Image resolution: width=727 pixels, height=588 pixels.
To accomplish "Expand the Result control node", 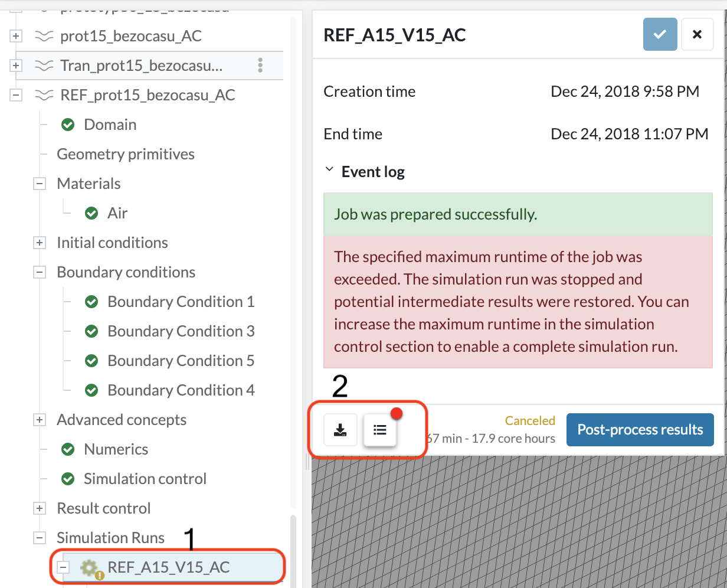I will (40, 508).
